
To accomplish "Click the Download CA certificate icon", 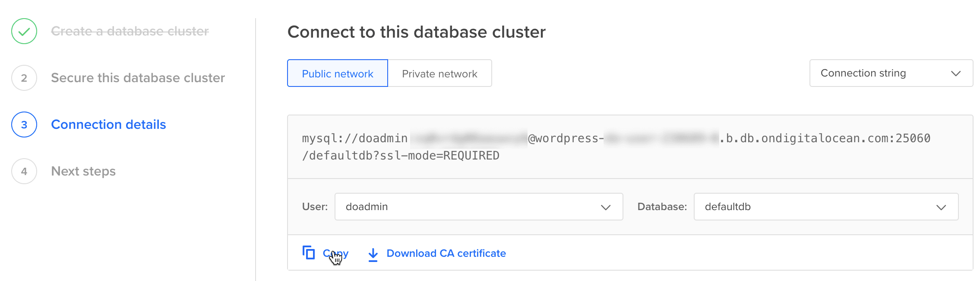I will pos(372,253).
